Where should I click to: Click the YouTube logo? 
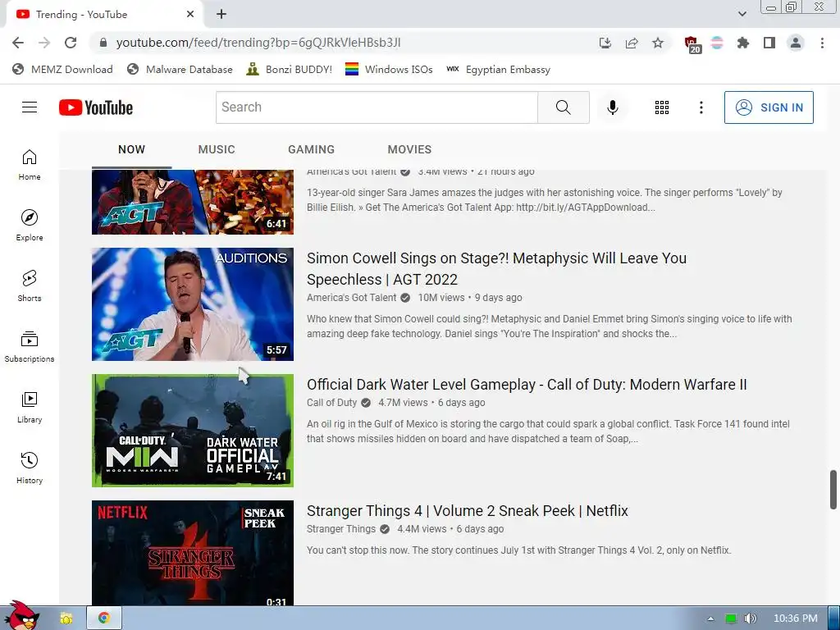[x=96, y=107]
